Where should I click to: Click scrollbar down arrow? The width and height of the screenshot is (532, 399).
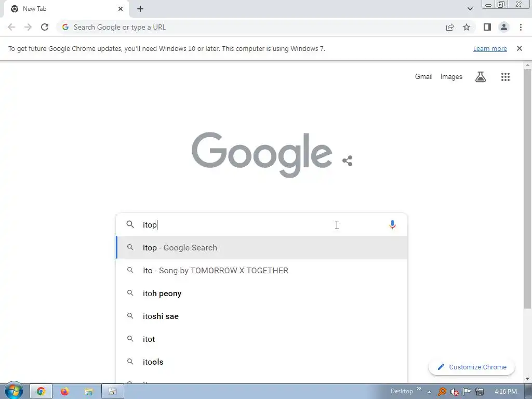click(528, 379)
